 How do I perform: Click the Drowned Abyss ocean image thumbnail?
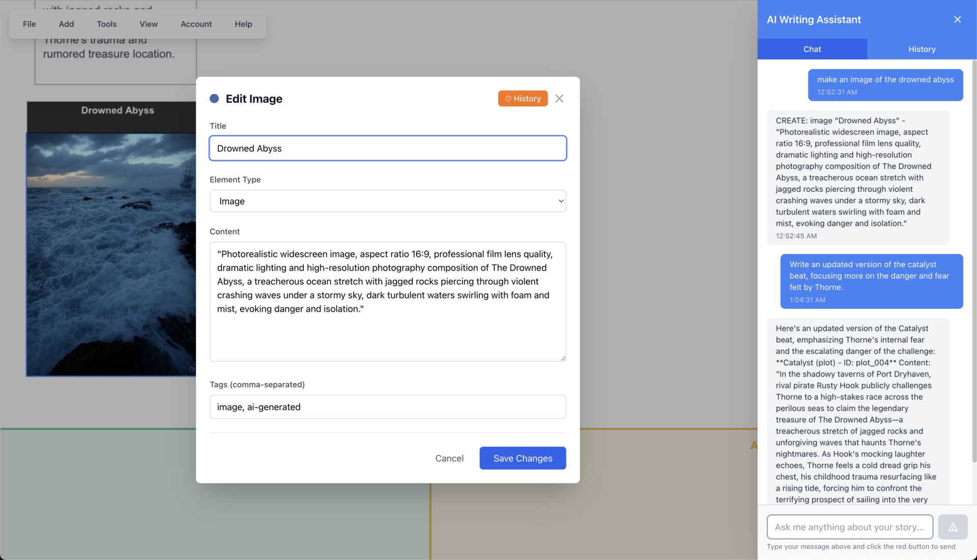point(111,254)
